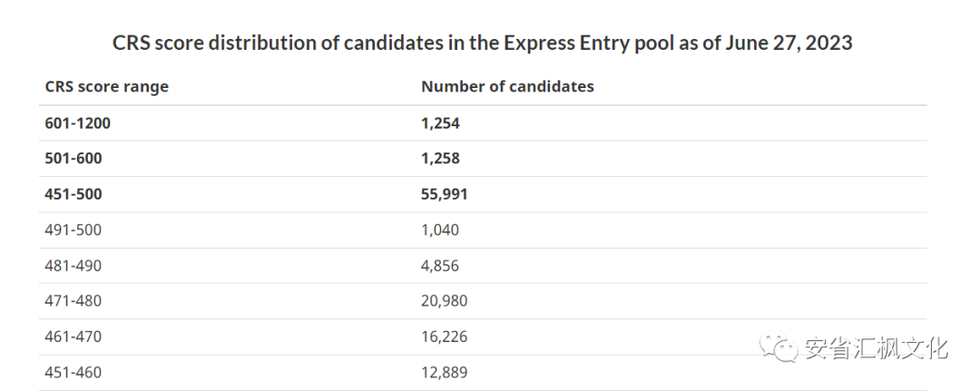Click the WeChat logo watermark icon
Viewport: 980px width, 391px height.
click(779, 348)
